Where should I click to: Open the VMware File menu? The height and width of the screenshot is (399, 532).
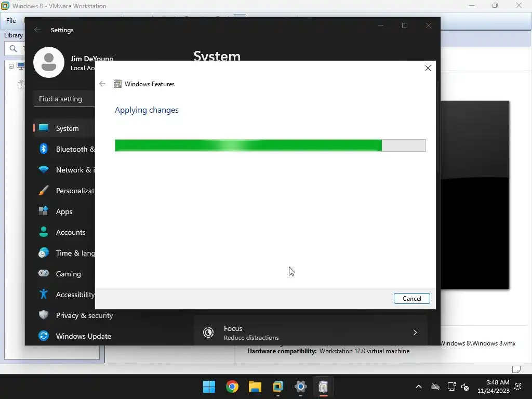pos(11,21)
